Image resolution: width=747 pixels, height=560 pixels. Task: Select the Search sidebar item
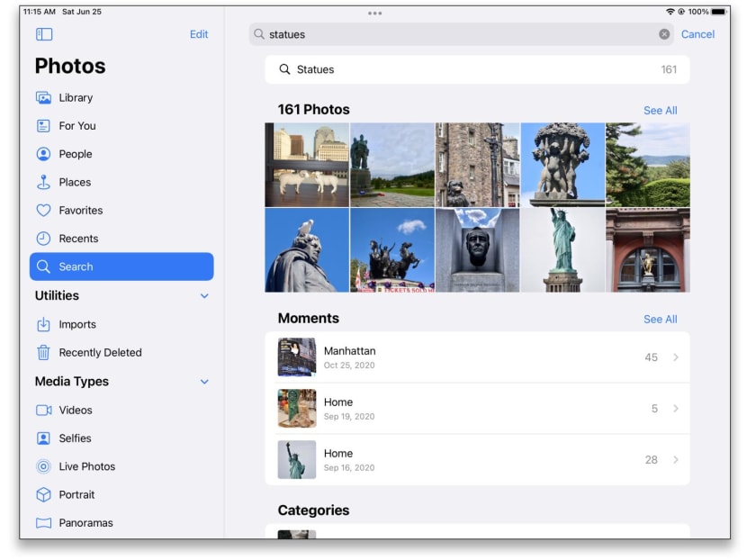point(121,266)
